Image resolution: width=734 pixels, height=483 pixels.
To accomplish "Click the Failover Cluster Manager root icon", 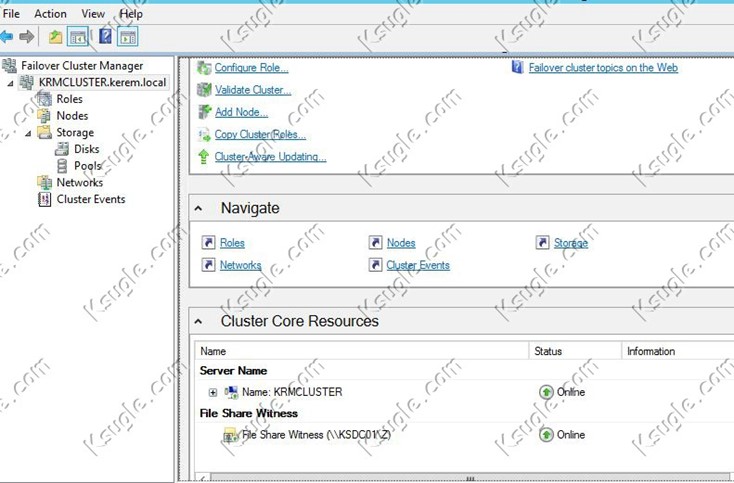I will [9, 66].
